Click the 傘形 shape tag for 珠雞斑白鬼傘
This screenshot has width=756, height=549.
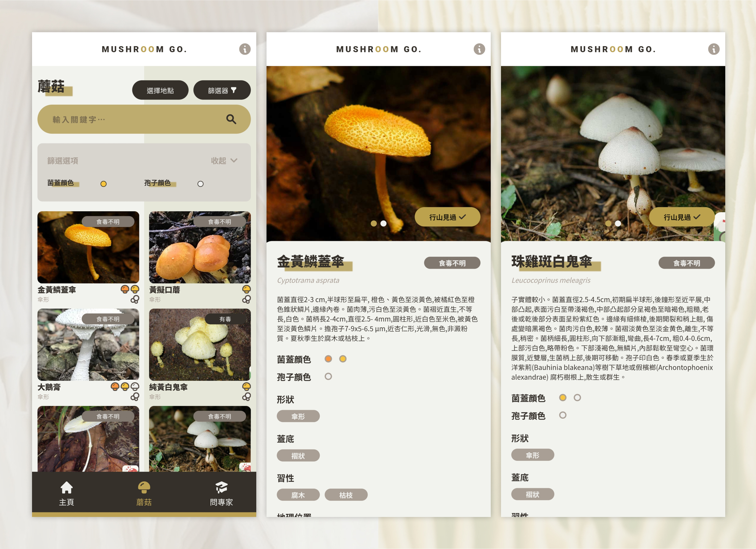coord(532,455)
